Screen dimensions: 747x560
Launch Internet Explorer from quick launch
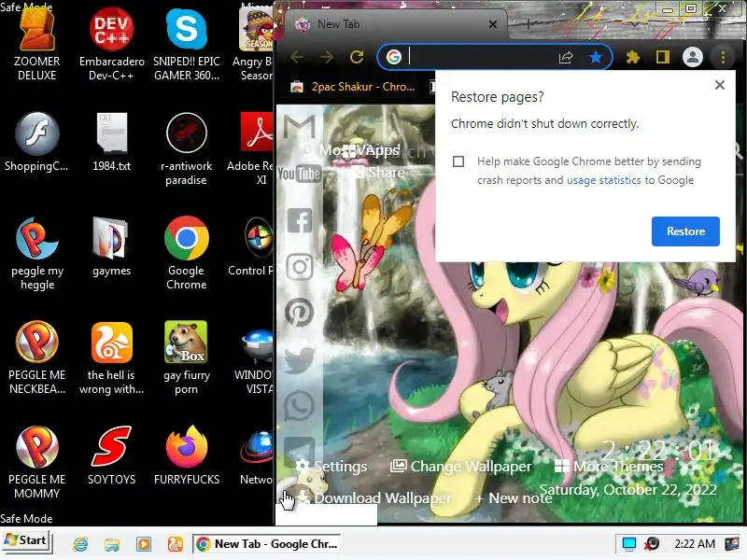pos(80,544)
